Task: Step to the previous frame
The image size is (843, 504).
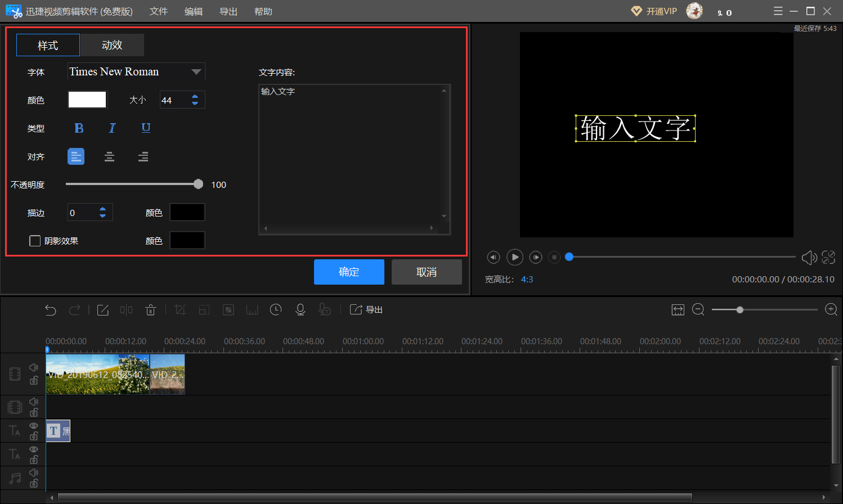Action: tap(494, 257)
